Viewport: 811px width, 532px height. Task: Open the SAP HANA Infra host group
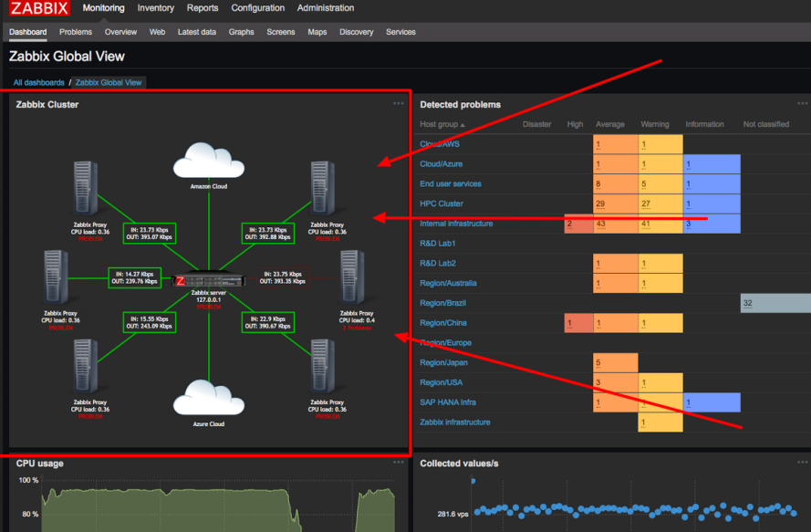click(447, 402)
